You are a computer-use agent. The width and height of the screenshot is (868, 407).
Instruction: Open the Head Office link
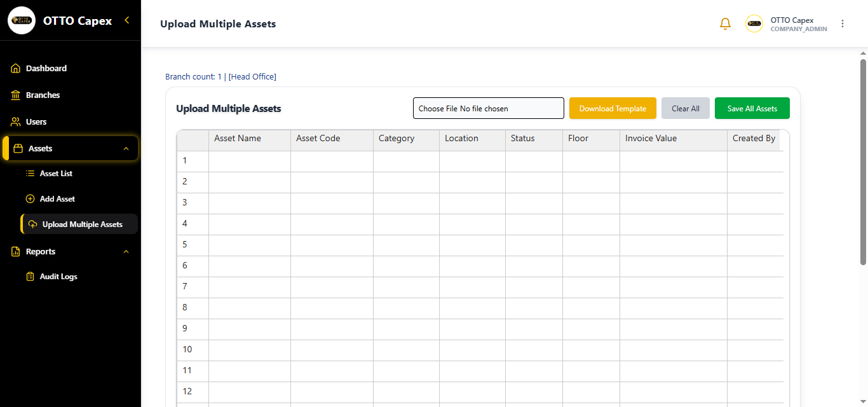coord(252,76)
